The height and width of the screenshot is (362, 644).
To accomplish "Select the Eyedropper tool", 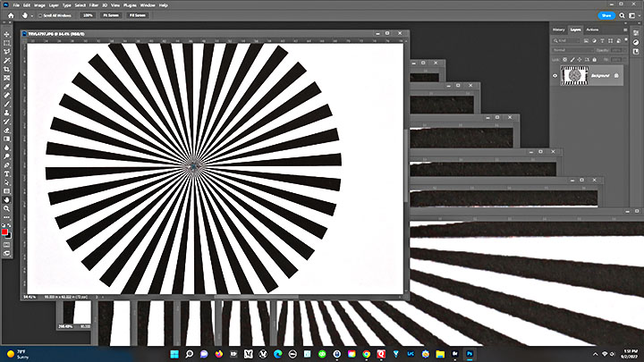I will click(6, 87).
